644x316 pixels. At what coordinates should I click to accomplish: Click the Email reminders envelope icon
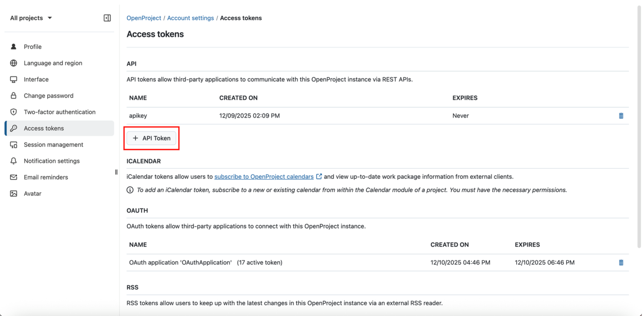[x=14, y=177]
